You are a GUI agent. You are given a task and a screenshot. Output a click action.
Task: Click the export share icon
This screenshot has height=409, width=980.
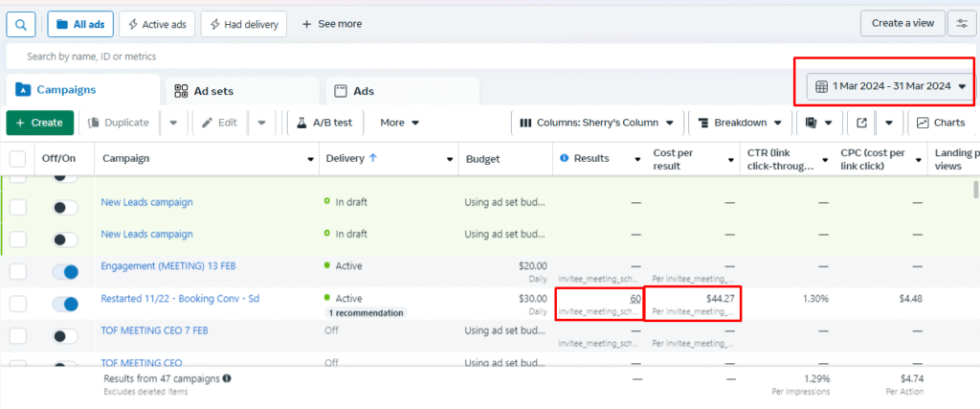(861, 123)
